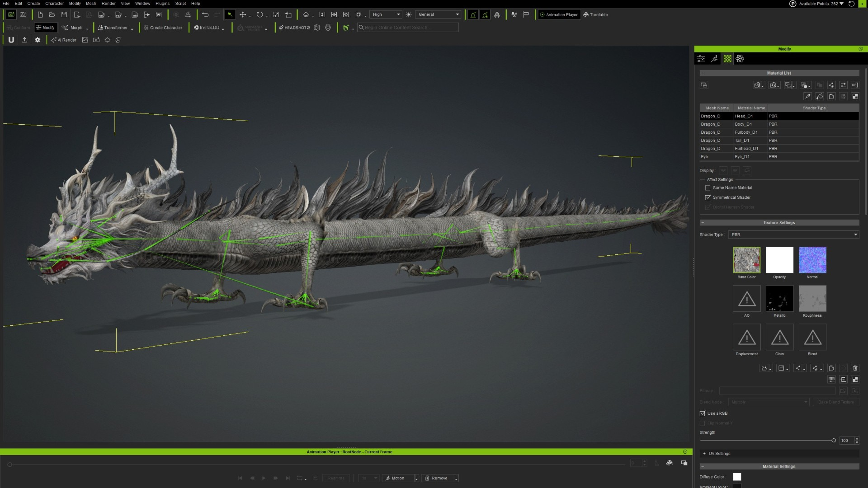Open the High render quality dropdown
The image size is (868, 488).
(386, 14)
